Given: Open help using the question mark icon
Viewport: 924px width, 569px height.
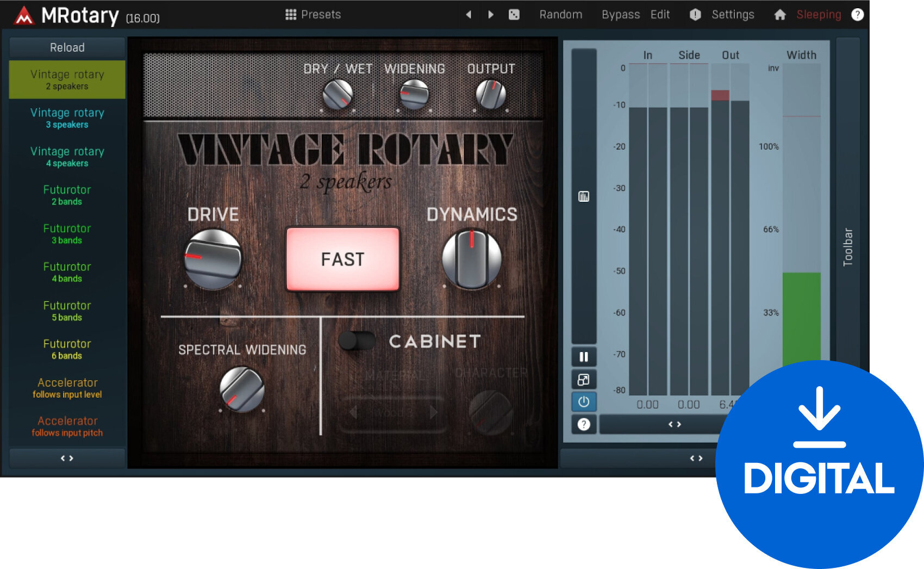Looking at the screenshot, I should point(858,14).
